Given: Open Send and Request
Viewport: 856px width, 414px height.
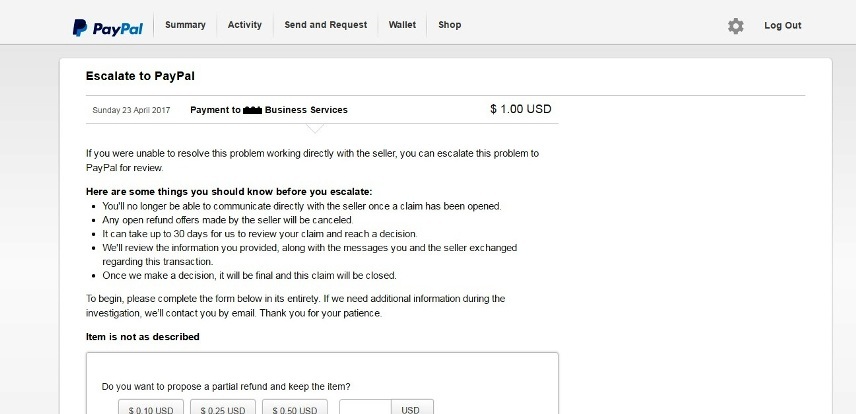Looking at the screenshot, I should click(x=326, y=25).
